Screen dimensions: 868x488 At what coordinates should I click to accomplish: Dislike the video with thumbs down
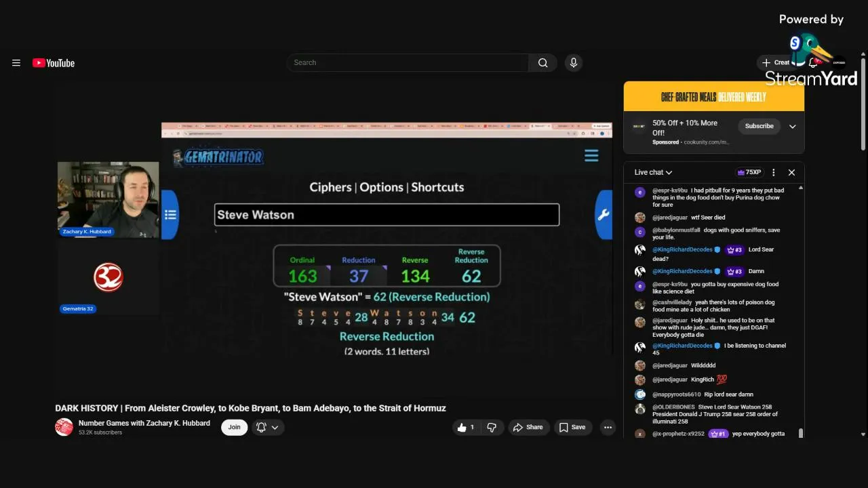492,427
